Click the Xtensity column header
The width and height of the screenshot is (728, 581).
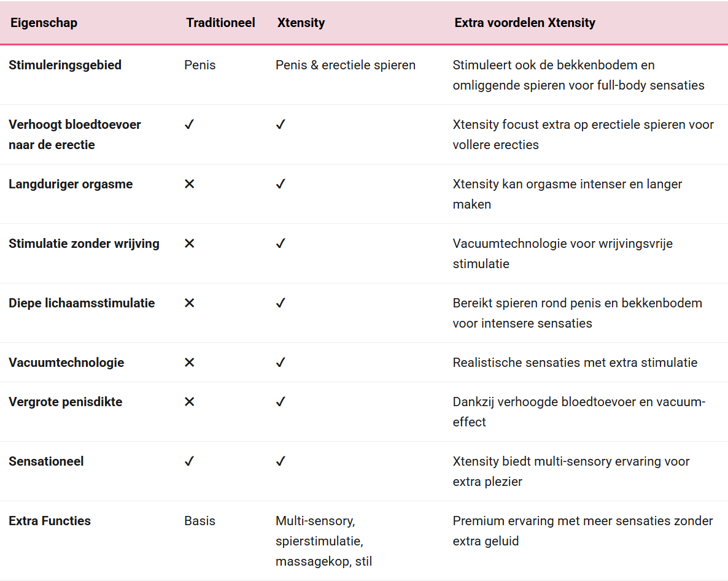(301, 23)
